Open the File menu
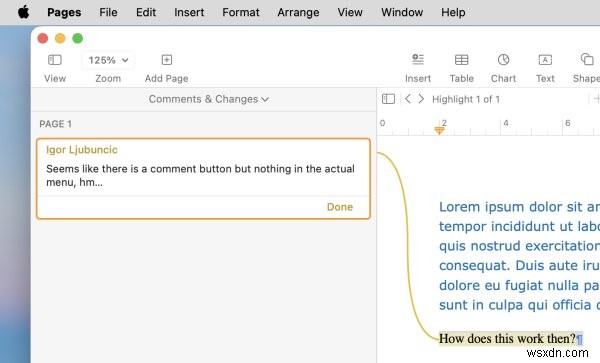This screenshot has width=600, height=363. 108,12
